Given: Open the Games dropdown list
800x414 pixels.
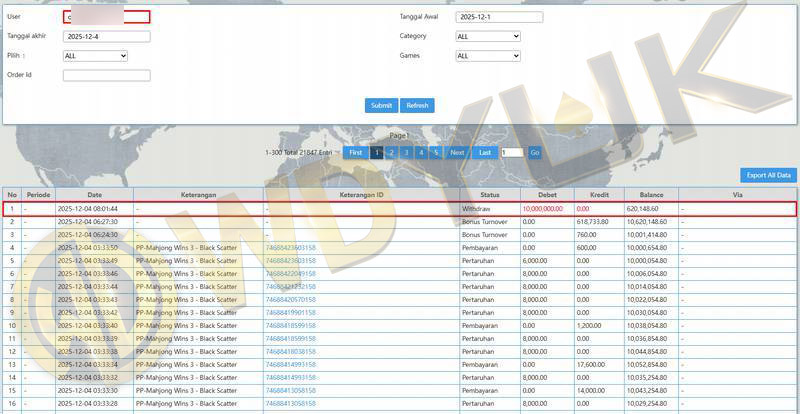Looking at the screenshot, I should [x=487, y=56].
